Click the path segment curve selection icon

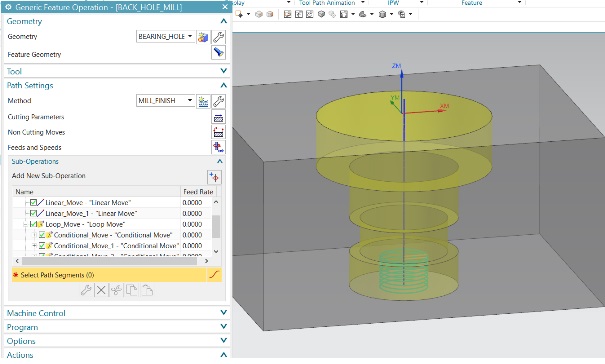[x=215, y=275]
